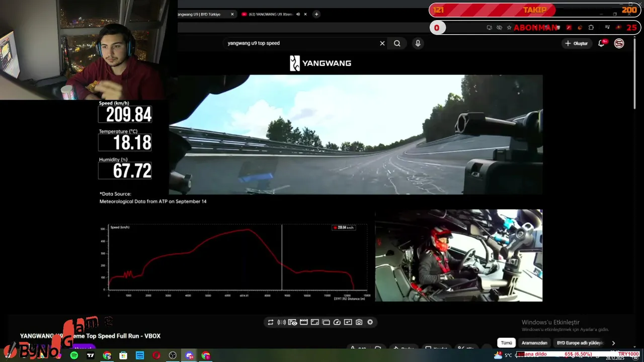Viewport: 644px width, 362px height.
Task: Open Spotify from the taskbar
Action: tap(74, 355)
